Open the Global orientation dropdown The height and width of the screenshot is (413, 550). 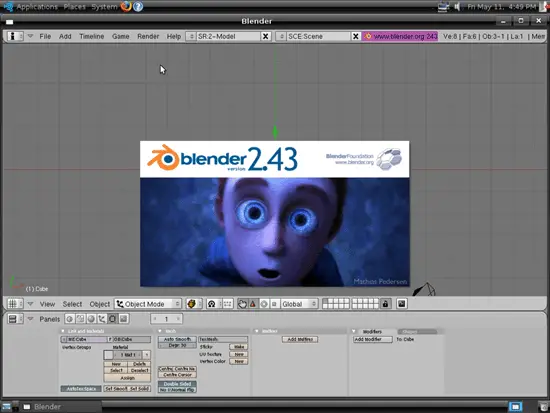(x=299, y=304)
